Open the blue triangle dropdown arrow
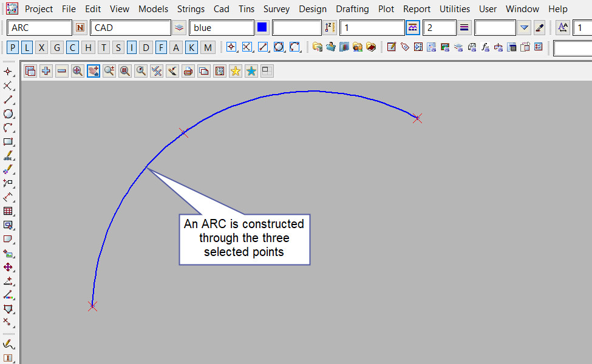 point(525,28)
